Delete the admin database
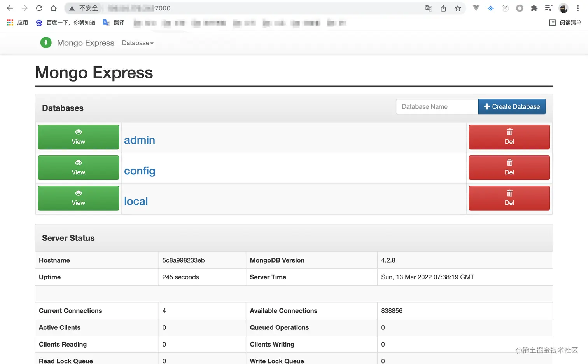Screen dimensions: 588x364 point(509,137)
